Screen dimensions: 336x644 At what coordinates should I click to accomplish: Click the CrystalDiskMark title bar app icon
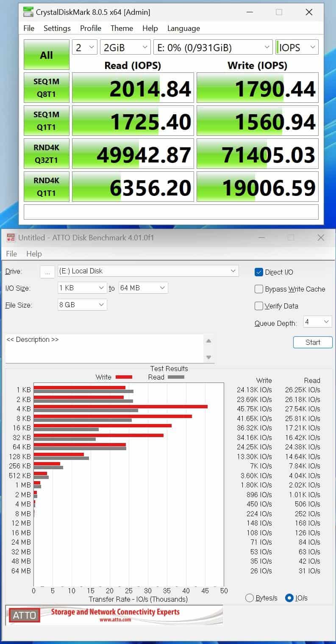(x=28, y=12)
